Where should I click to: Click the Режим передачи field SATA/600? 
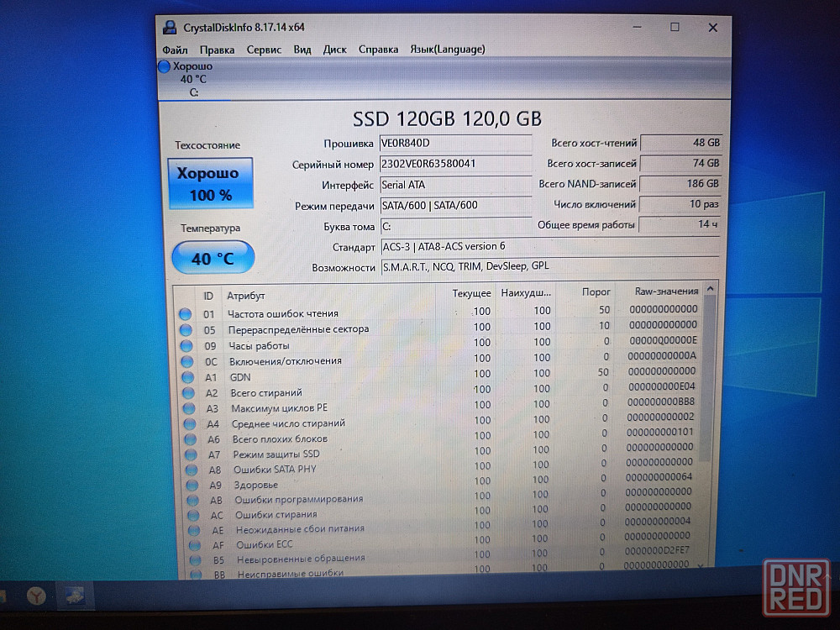tap(455, 205)
